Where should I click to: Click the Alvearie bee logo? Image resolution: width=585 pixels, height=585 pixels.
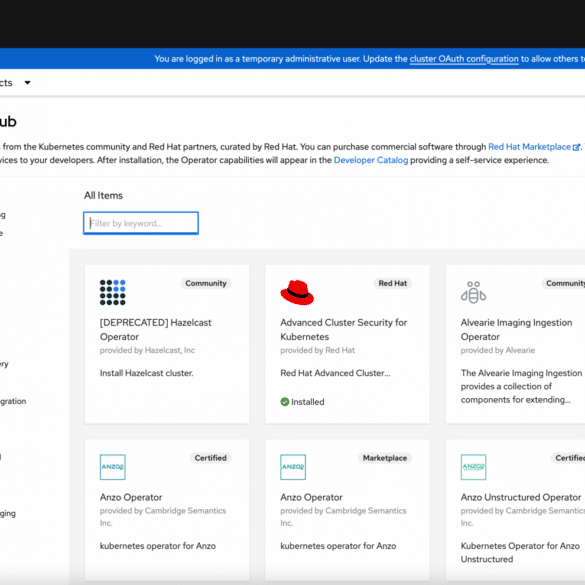(473, 292)
